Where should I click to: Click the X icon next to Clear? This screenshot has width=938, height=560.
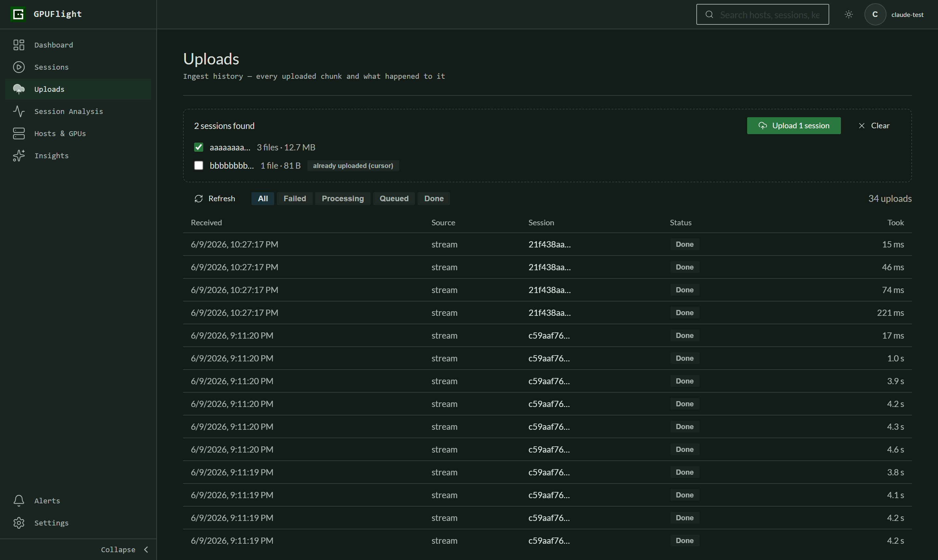pyautogui.click(x=861, y=126)
